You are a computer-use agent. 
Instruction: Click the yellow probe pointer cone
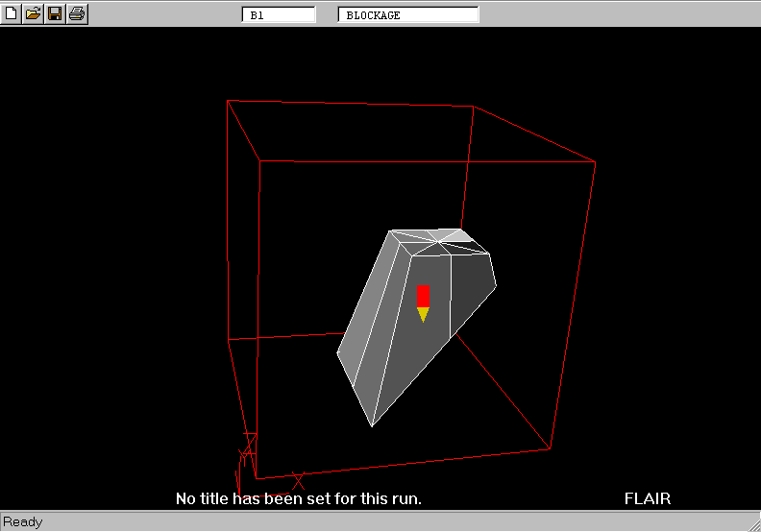click(423, 314)
